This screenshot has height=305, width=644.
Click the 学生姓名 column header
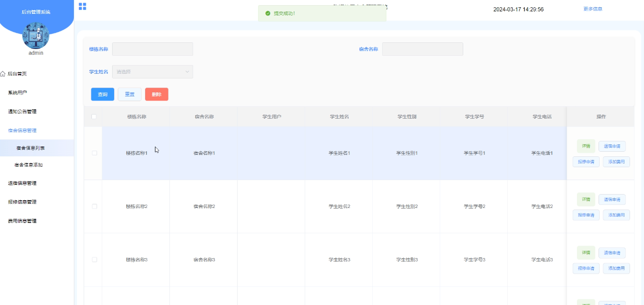(x=339, y=117)
